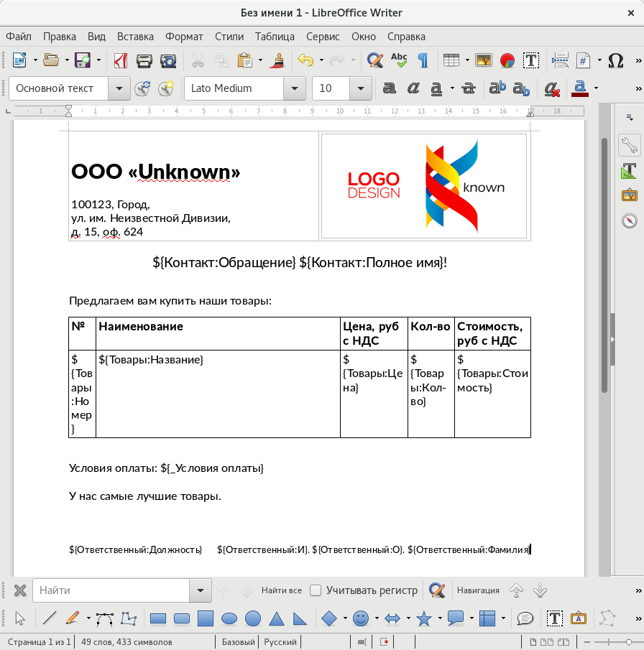Screen dimensions: 644x650
Task: Toggle formatting marks (pilcrow) icon
Action: click(423, 60)
